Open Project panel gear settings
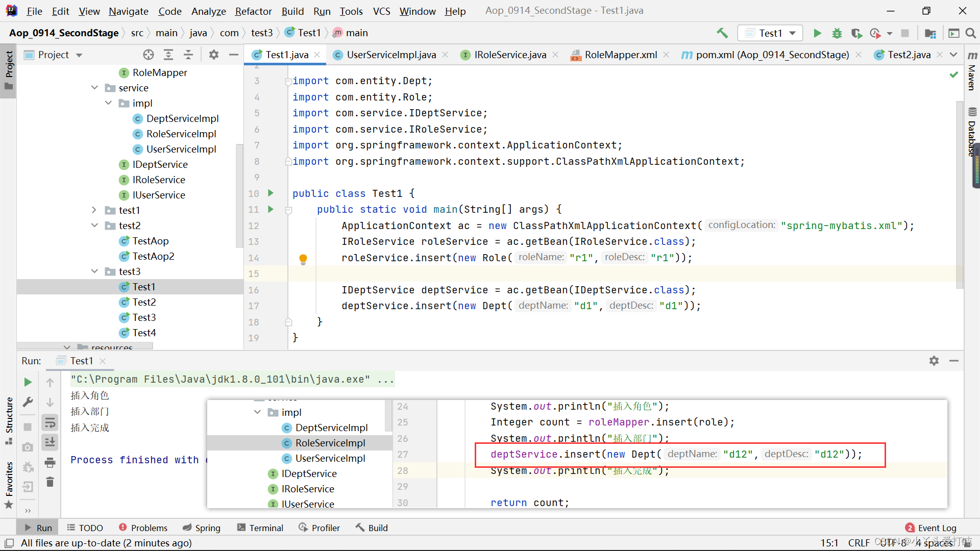980x551 pixels. [214, 55]
